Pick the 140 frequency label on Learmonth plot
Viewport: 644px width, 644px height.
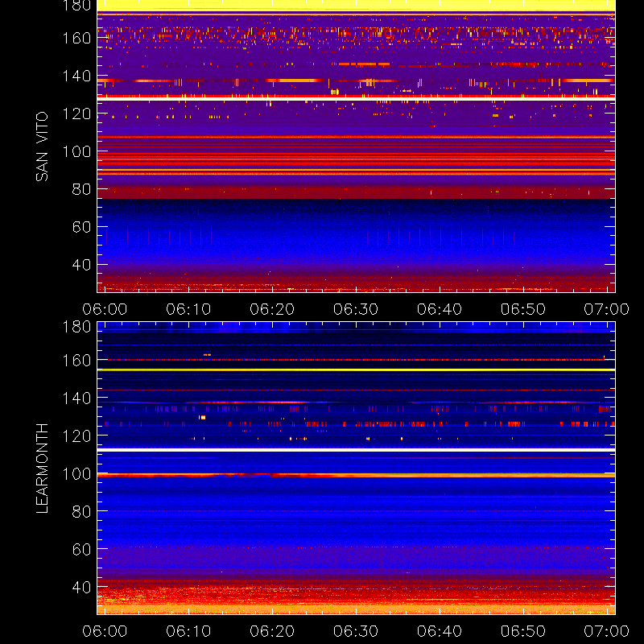tap(76, 398)
